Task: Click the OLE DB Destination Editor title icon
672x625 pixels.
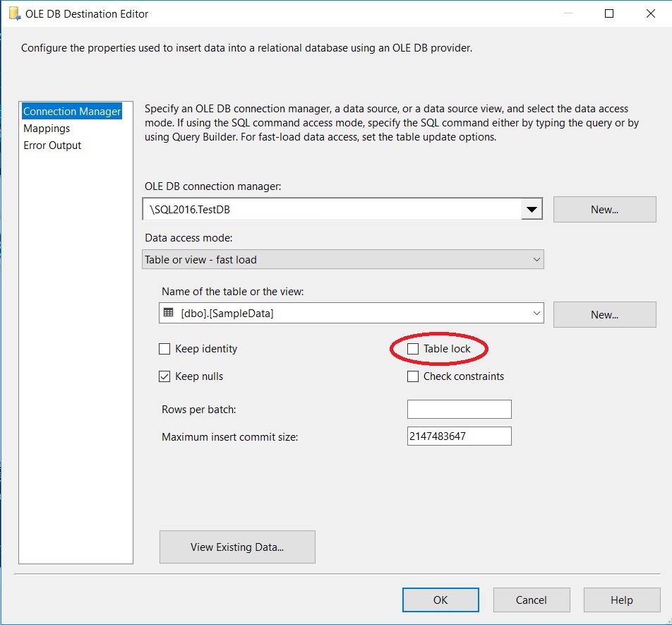Action: pyautogui.click(x=13, y=13)
